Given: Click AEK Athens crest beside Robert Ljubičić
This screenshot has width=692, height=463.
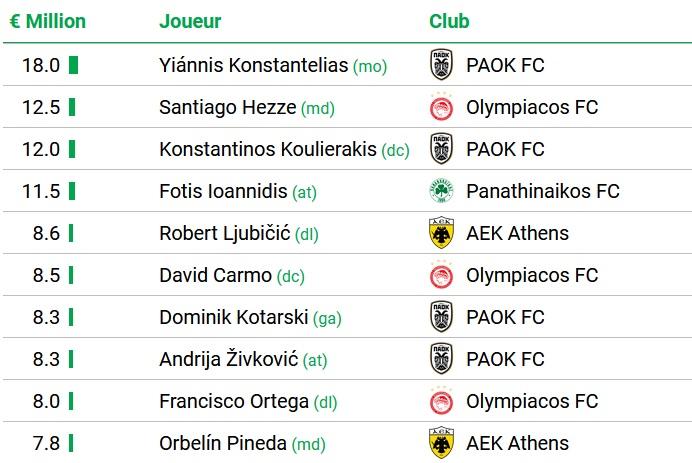Looking at the screenshot, I should (441, 233).
